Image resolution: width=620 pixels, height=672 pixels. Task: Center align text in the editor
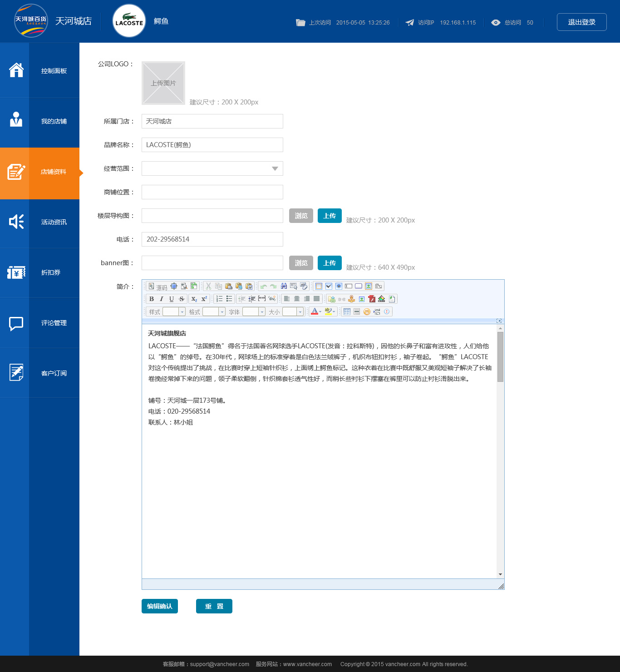297,299
